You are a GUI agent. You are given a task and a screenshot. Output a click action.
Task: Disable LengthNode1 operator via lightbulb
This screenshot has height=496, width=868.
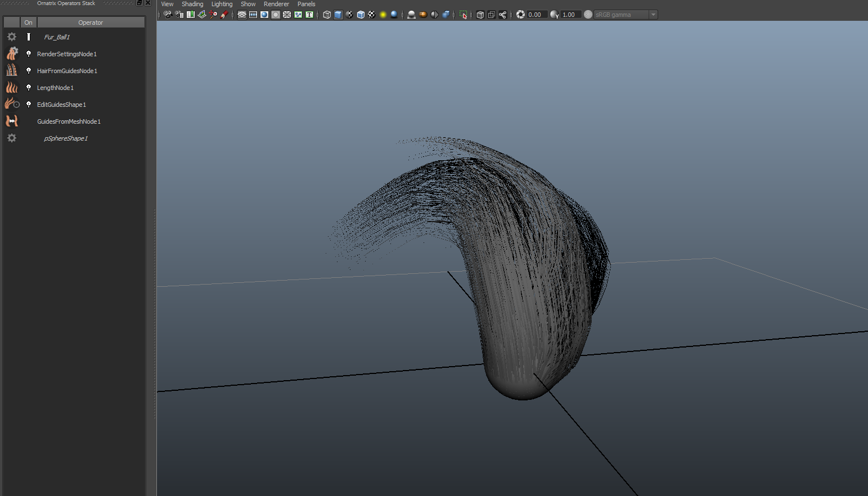[29, 87]
